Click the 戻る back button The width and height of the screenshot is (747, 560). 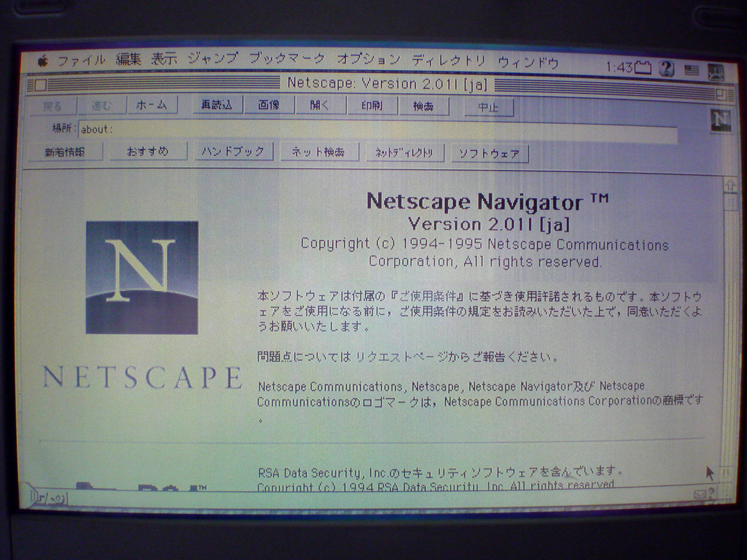53,106
